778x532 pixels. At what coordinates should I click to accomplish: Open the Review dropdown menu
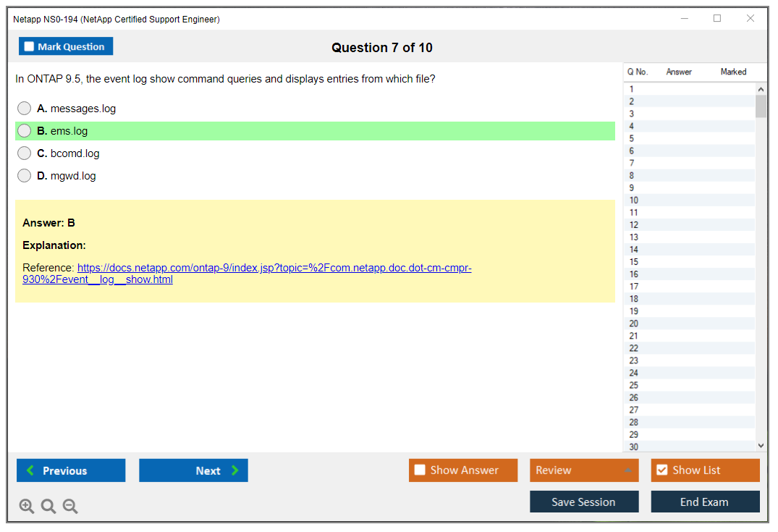pyautogui.click(x=584, y=470)
